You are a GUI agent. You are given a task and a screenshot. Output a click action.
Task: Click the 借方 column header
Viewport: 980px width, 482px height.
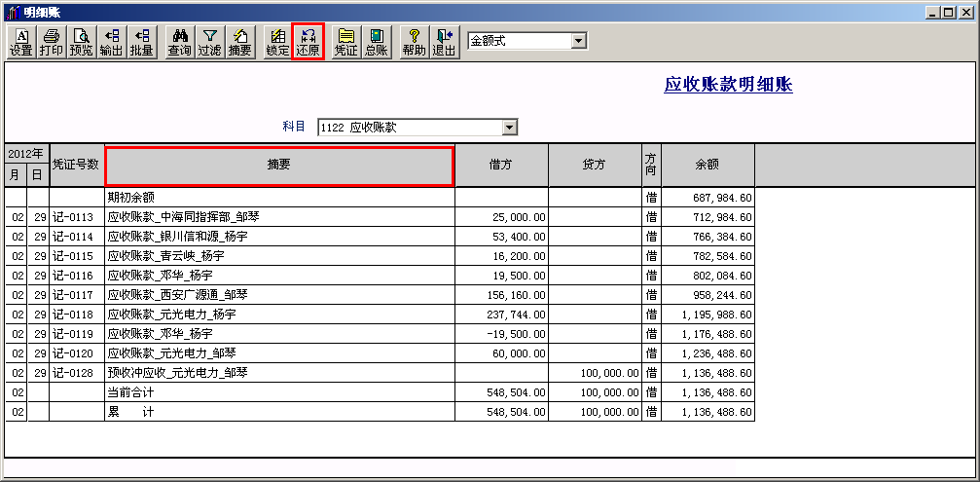(x=502, y=166)
